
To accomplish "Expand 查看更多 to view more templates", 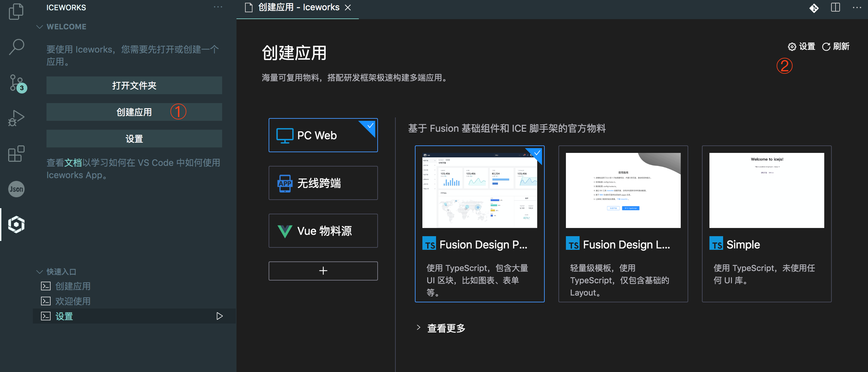I will (x=441, y=328).
